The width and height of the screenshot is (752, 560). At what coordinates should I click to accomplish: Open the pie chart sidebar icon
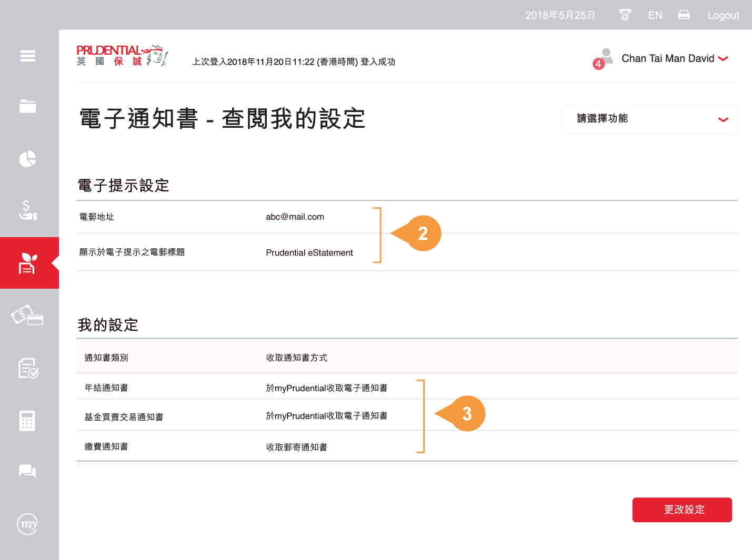coord(28,158)
